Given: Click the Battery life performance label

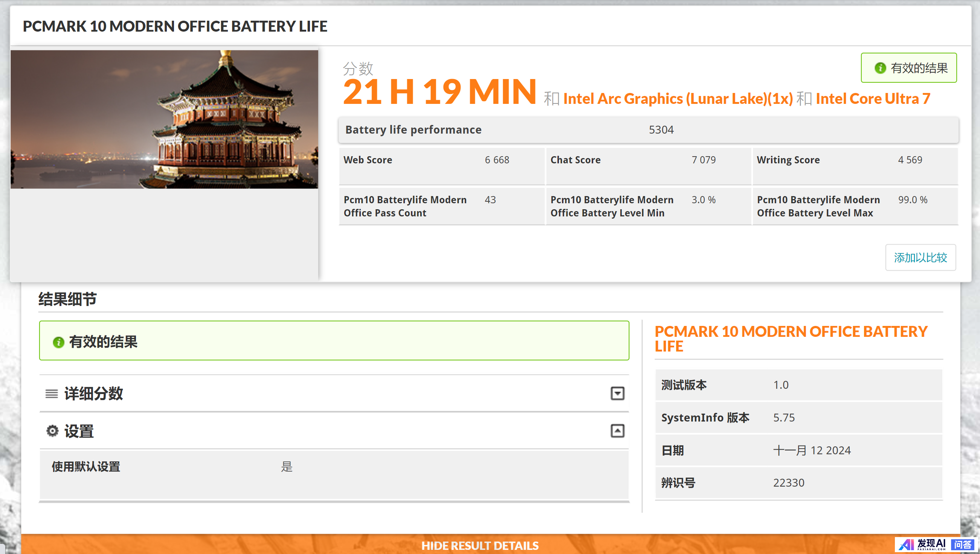Looking at the screenshot, I should pos(414,130).
